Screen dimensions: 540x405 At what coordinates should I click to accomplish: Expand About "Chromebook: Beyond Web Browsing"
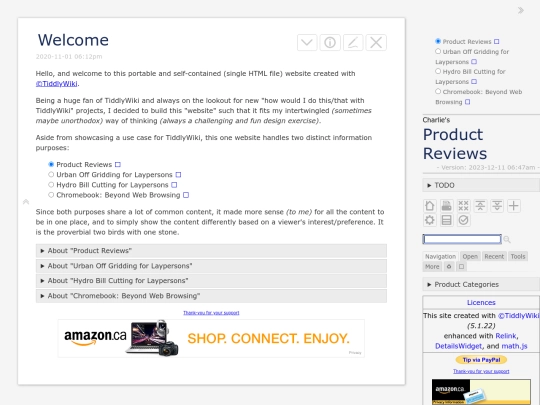click(211, 296)
